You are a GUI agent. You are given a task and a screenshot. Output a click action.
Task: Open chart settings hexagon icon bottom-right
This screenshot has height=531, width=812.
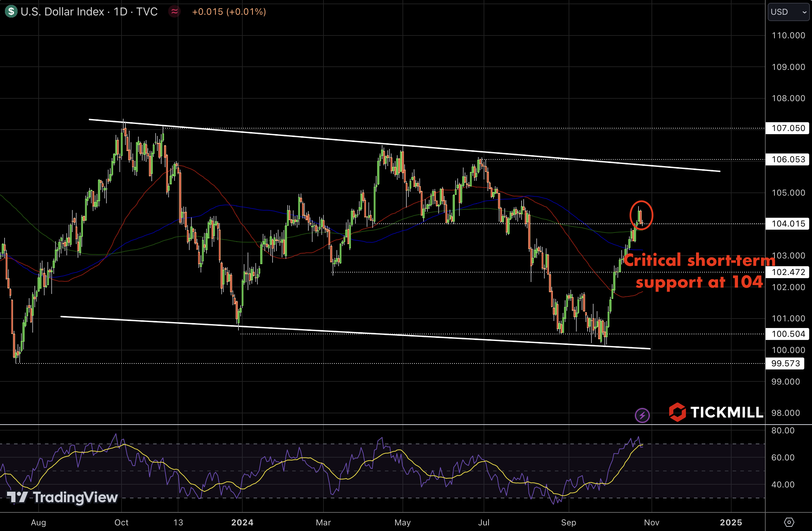pos(789,522)
